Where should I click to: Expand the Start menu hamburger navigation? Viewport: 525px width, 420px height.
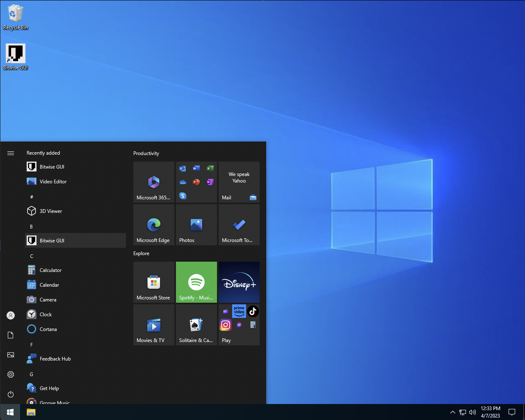coord(11,153)
